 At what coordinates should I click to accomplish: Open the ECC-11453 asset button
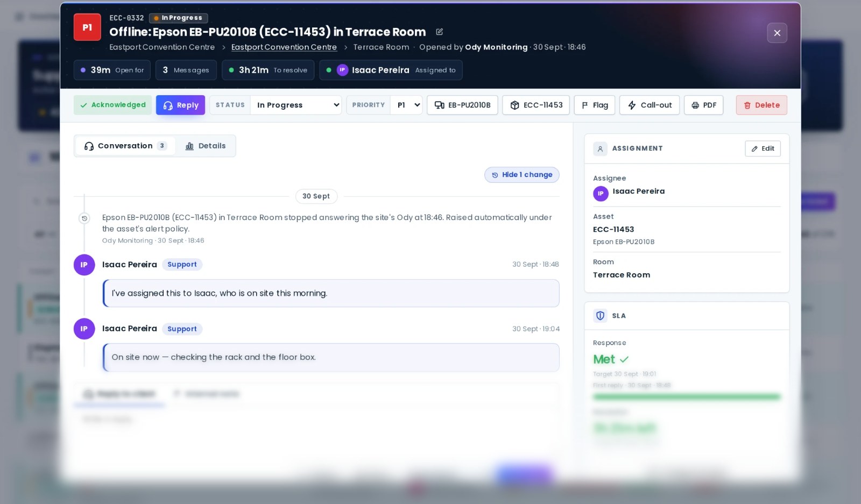[x=536, y=105]
